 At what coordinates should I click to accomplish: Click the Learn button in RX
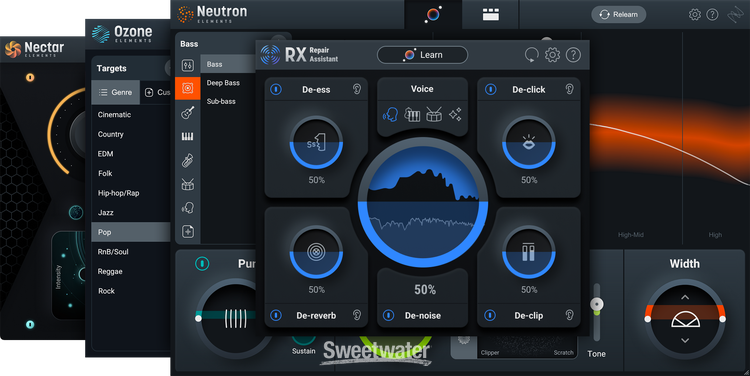click(x=422, y=55)
